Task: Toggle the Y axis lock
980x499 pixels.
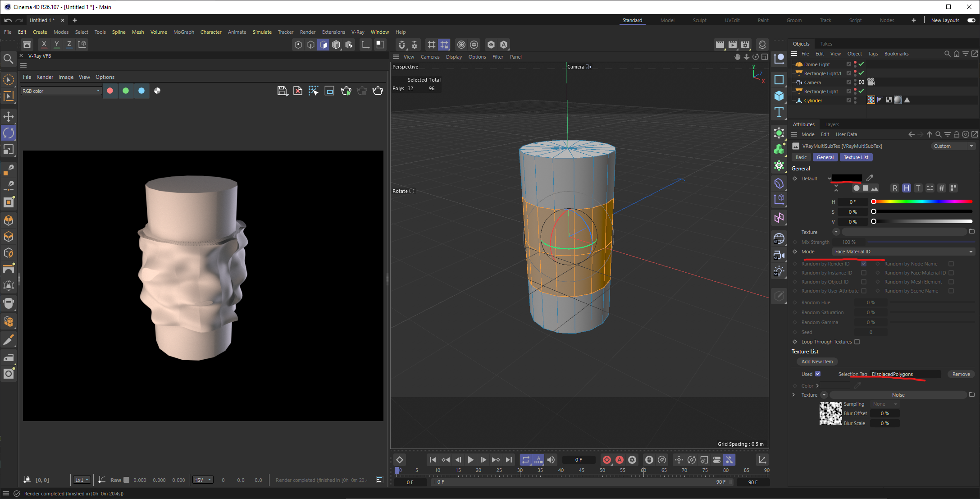Action: (56, 44)
